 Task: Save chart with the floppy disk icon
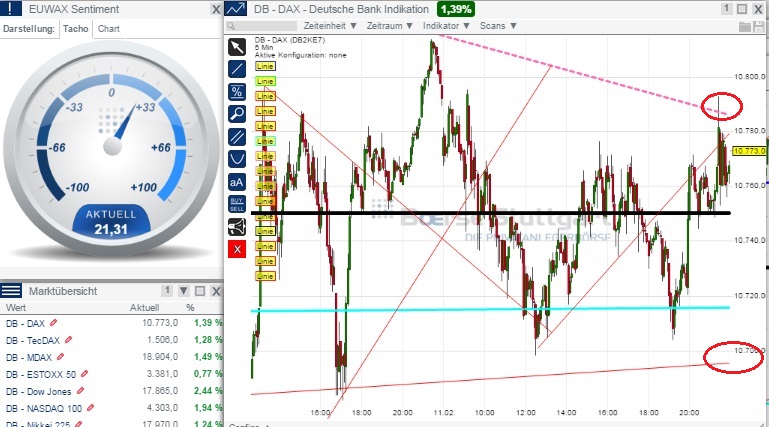pyautogui.click(x=758, y=26)
